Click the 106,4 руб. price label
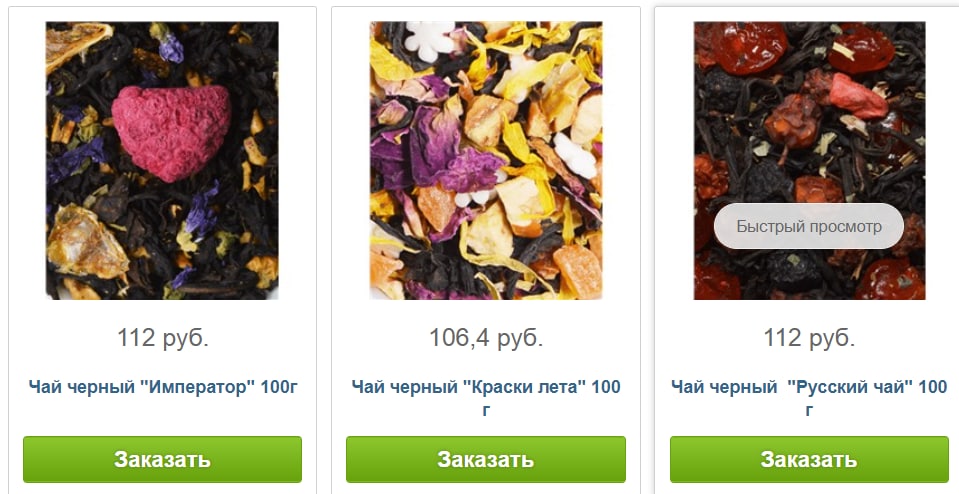This screenshot has height=494, width=959. [486, 337]
